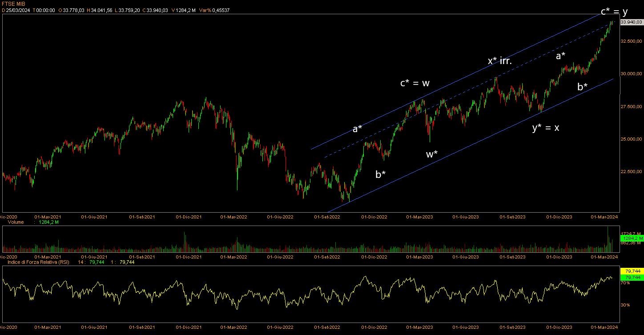The width and height of the screenshot is (644, 335).
Task: Select the a* label near December 2023
Action: (x=560, y=56)
